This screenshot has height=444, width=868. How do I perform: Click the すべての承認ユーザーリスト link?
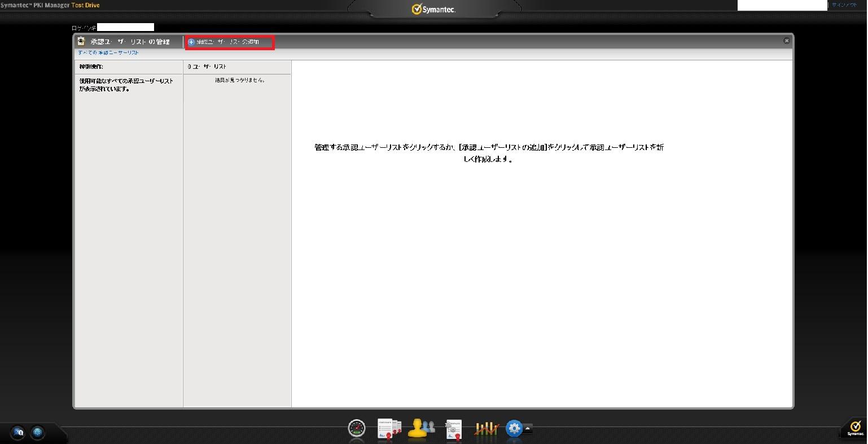(x=108, y=52)
